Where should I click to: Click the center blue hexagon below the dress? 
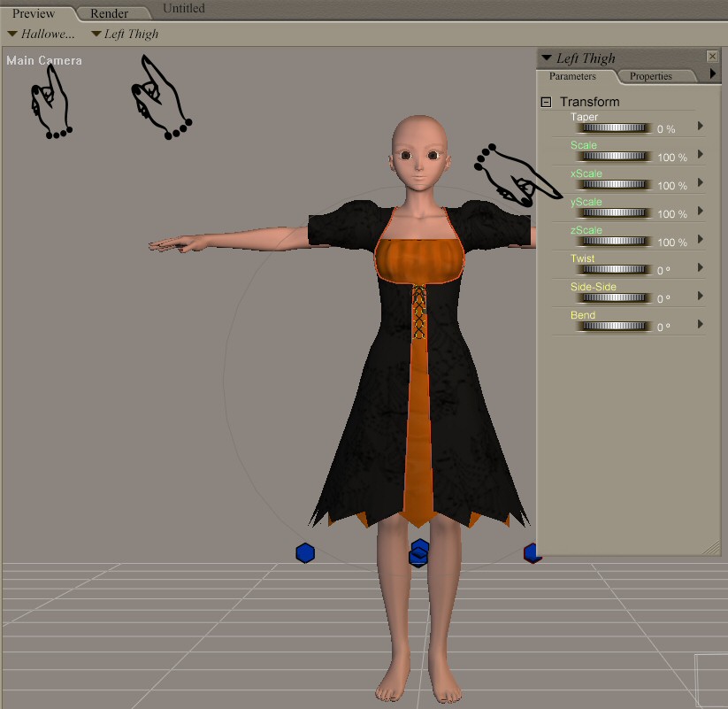click(419, 553)
